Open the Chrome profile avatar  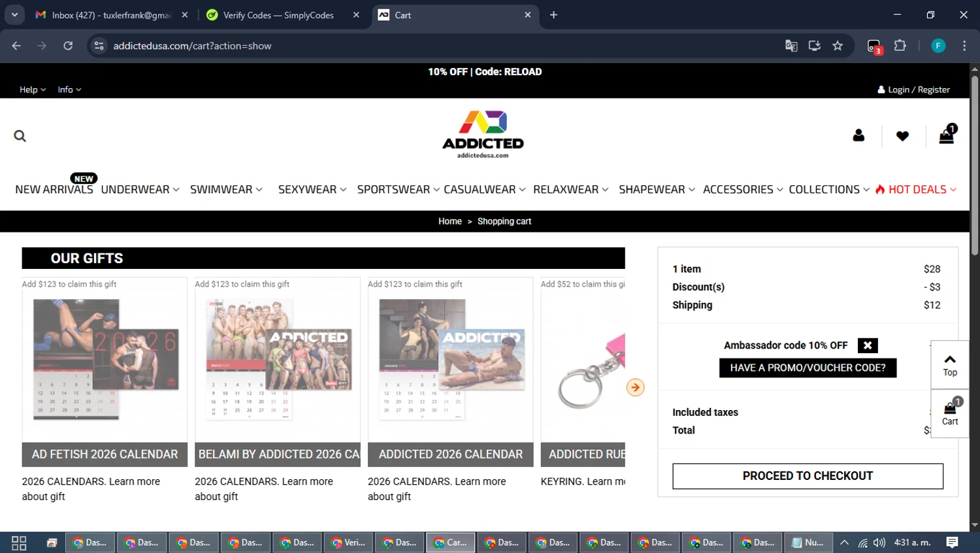pyautogui.click(x=938, y=46)
